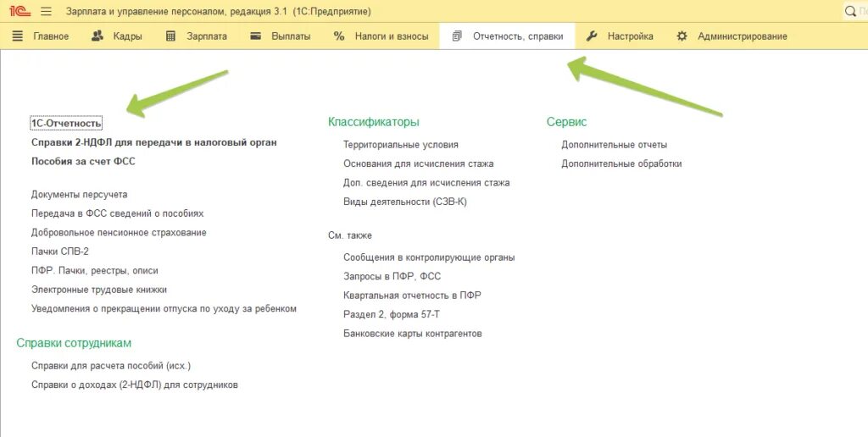Click the Зарплата calculator icon
The height and width of the screenshot is (437, 868).
point(170,36)
